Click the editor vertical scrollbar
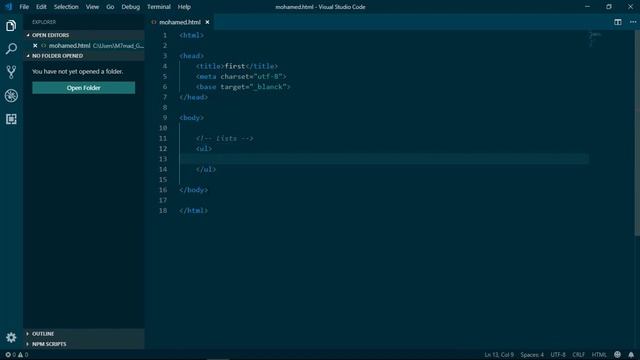 tap(637, 133)
